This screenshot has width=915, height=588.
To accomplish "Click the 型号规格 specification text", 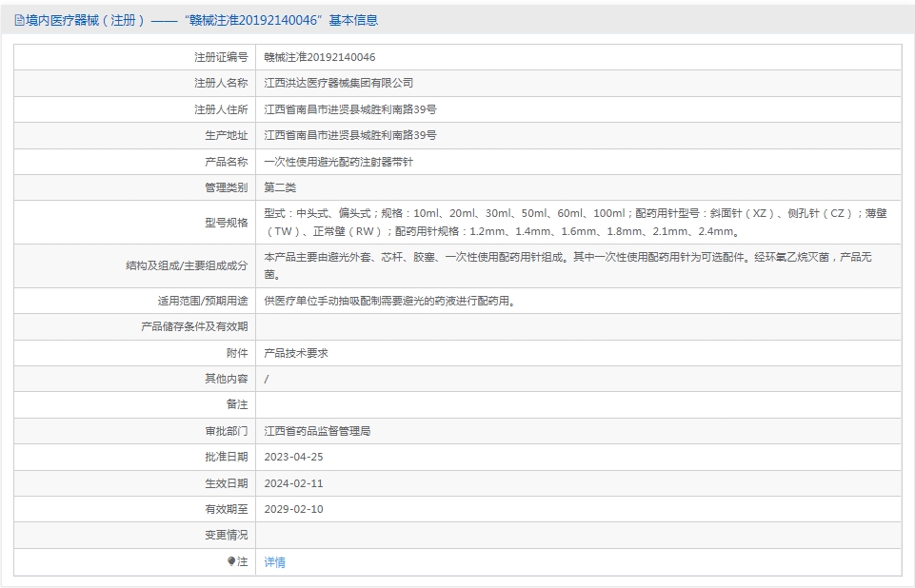I will [575, 223].
